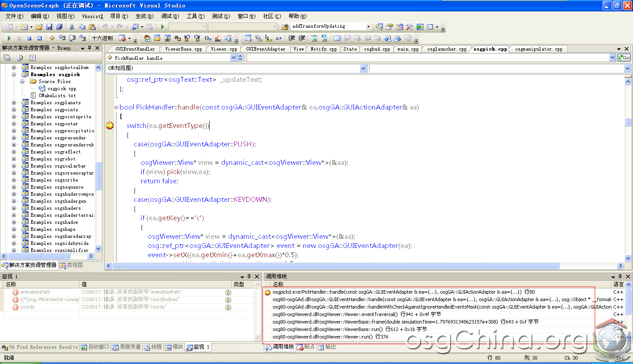Open the 局部变量 locals tab
633x364 pixels.
tap(127, 347)
